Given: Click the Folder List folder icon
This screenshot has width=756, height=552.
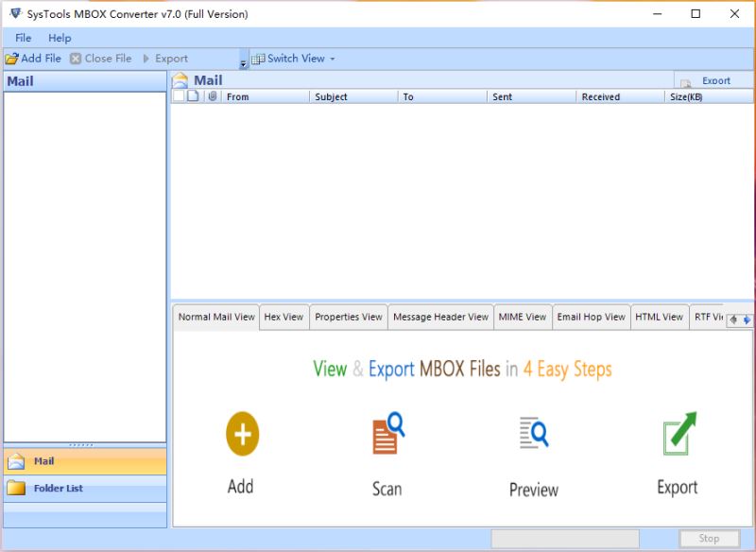Looking at the screenshot, I should click(x=16, y=488).
